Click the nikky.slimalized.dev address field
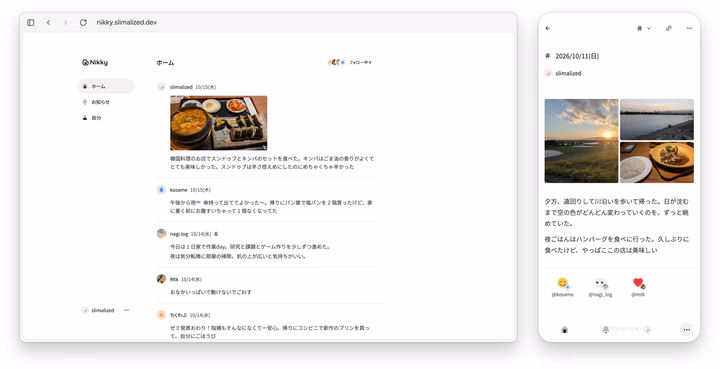Viewport: 720px width, 369px height. click(127, 22)
